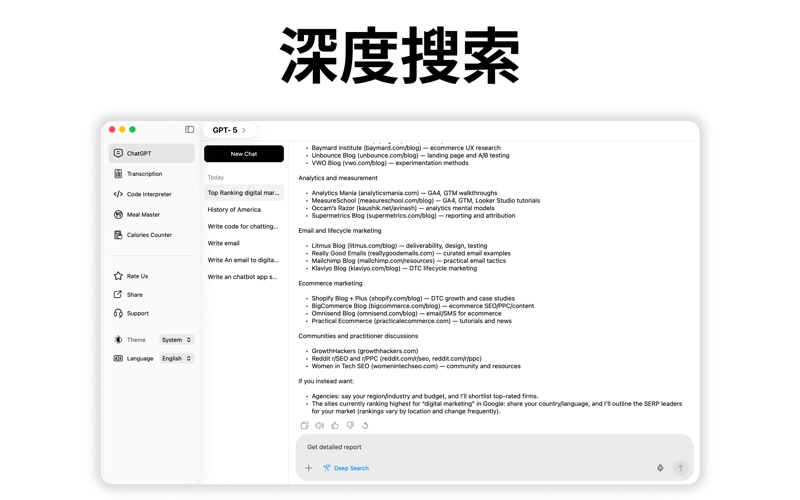Click the VWO Blog line
Screen dimensions: 800x500
click(390, 163)
